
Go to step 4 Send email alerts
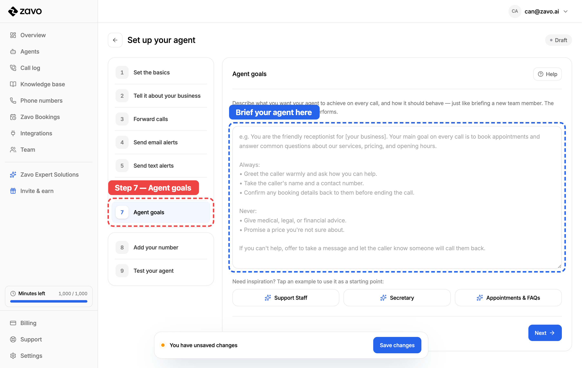[x=161, y=142]
